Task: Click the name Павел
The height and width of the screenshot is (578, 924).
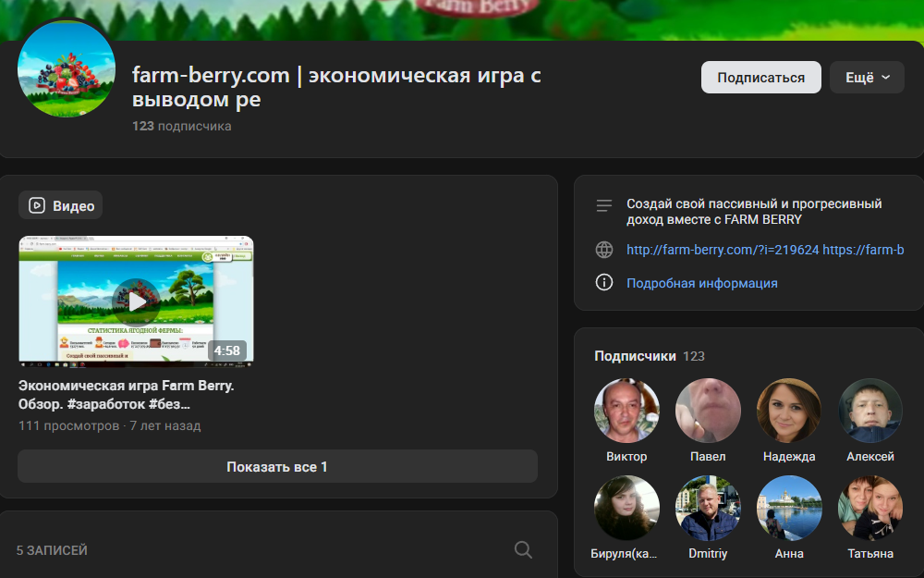Action: pos(708,457)
